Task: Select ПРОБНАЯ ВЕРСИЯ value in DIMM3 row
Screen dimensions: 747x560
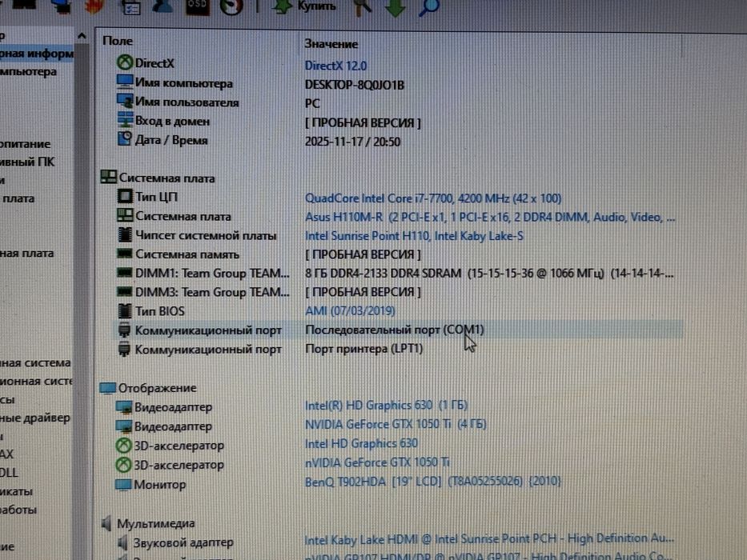Action: point(363,292)
